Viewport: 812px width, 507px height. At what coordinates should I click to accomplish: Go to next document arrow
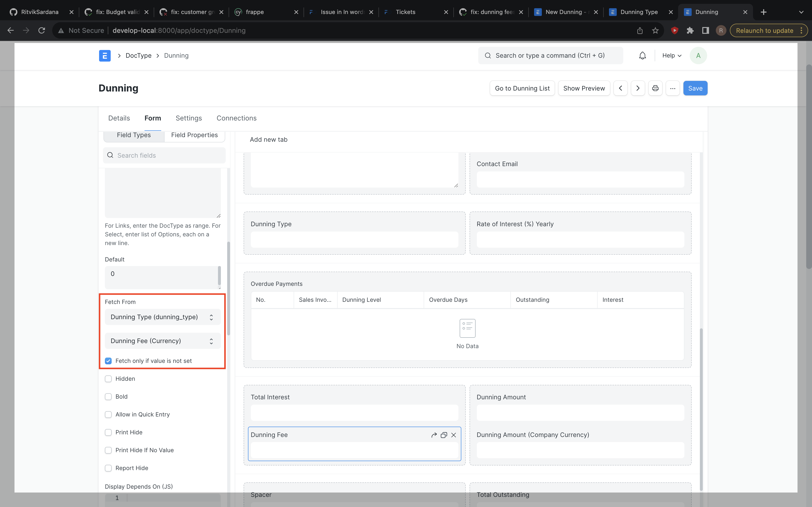[x=638, y=88]
